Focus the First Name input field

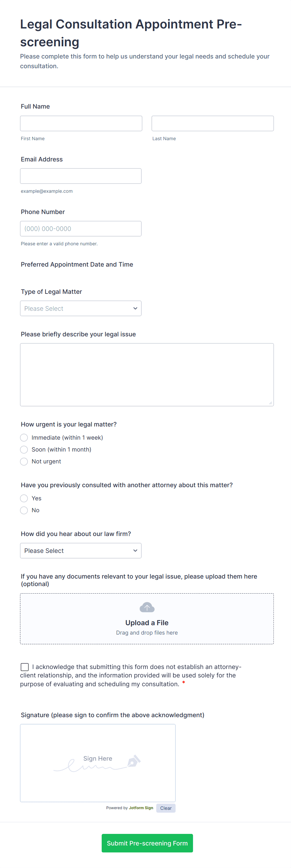point(81,123)
